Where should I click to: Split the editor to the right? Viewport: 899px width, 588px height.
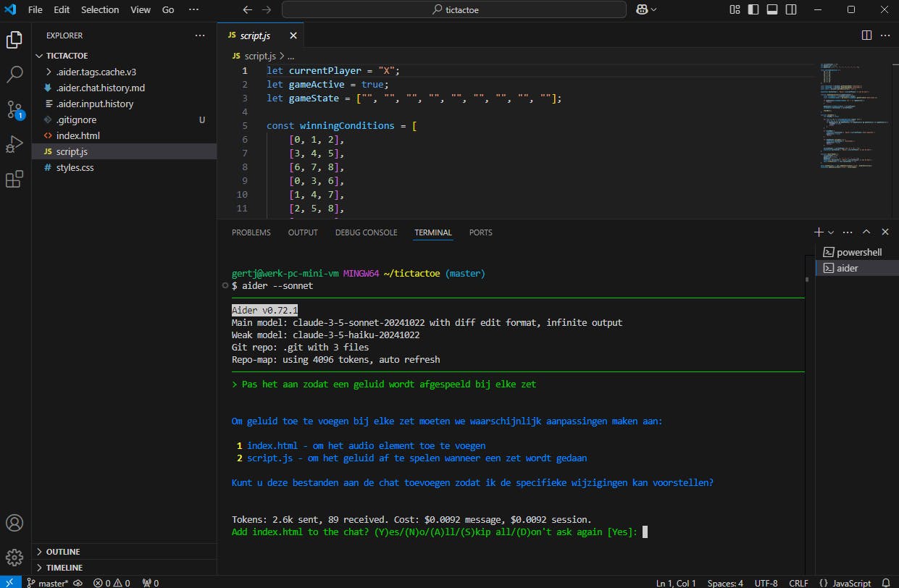(866, 35)
